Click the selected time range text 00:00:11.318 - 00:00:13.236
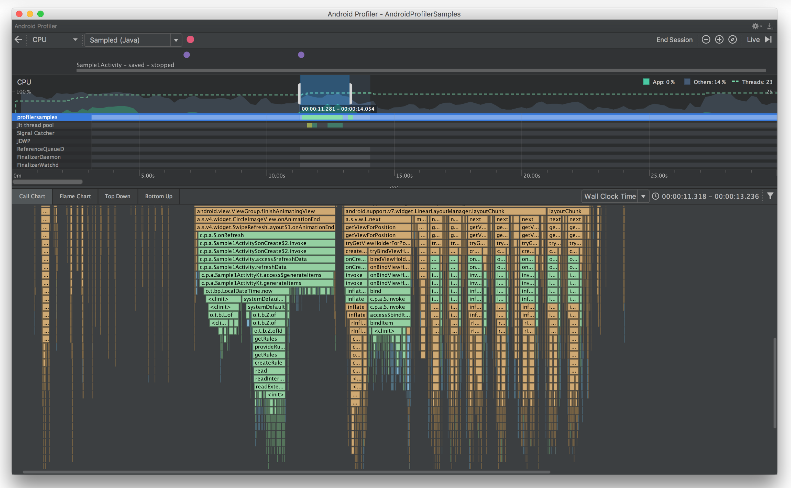The width and height of the screenshot is (791, 488). tap(710, 196)
